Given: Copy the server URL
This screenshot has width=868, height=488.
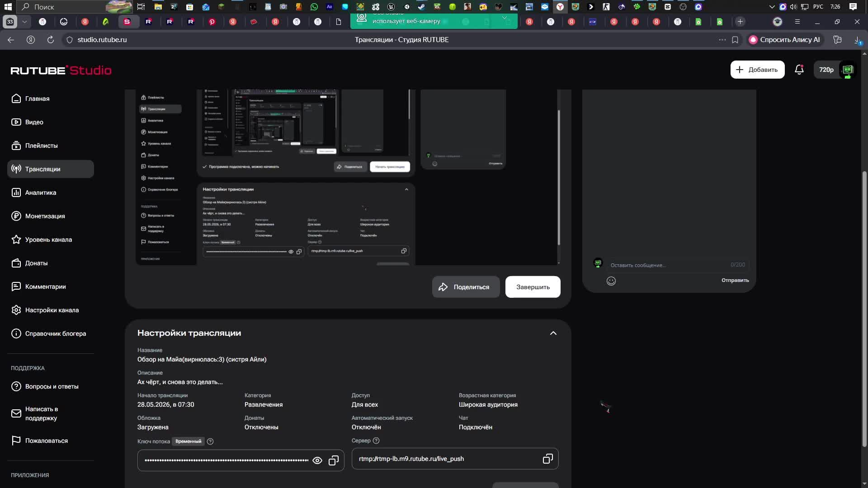Looking at the screenshot, I should [547, 459].
